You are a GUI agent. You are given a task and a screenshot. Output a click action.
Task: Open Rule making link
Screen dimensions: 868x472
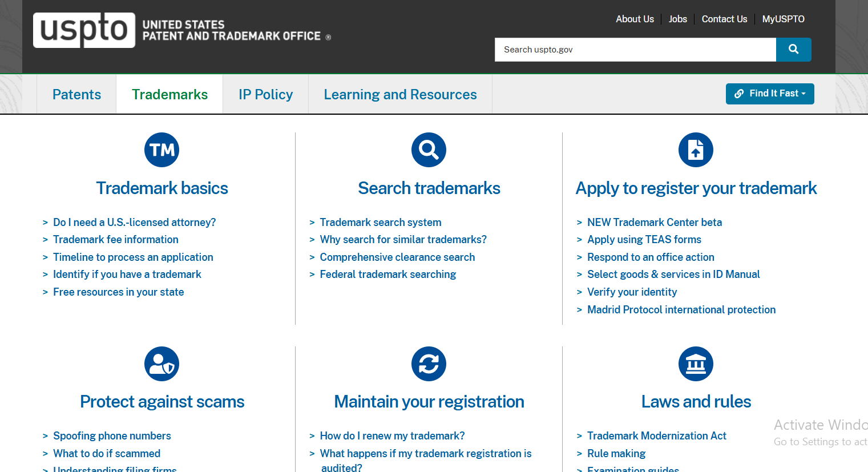click(x=616, y=454)
